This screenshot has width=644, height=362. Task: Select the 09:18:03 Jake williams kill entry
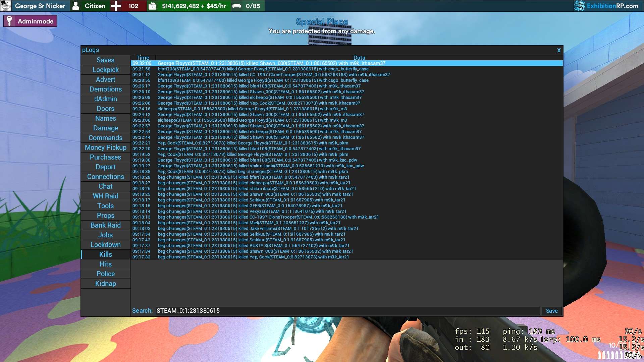[x=347, y=229]
